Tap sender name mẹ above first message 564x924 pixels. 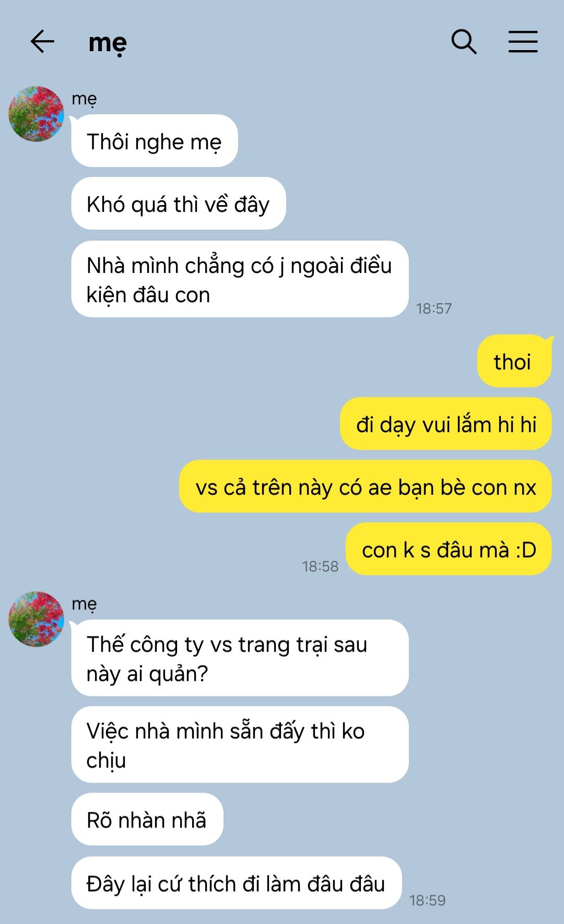tap(84, 99)
